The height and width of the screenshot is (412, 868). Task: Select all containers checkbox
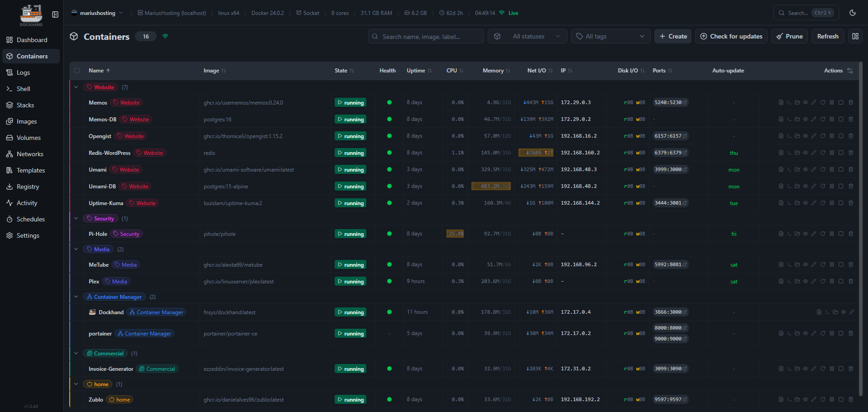pos(77,71)
